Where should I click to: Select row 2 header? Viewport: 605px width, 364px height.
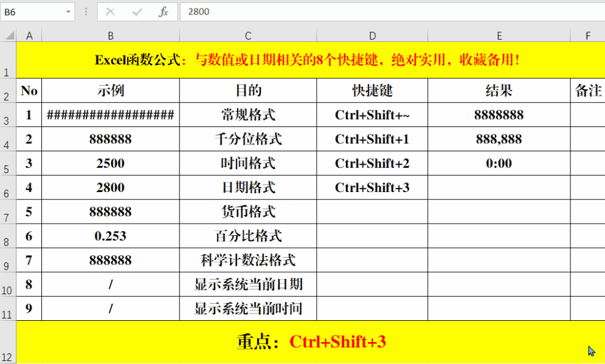click(x=8, y=90)
